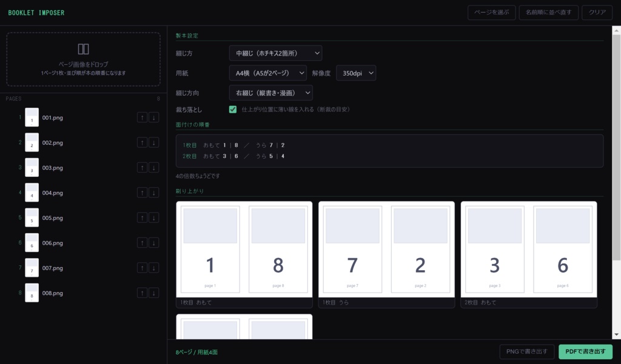Move 008.png up in order
The width and height of the screenshot is (621, 364).
(142, 293)
